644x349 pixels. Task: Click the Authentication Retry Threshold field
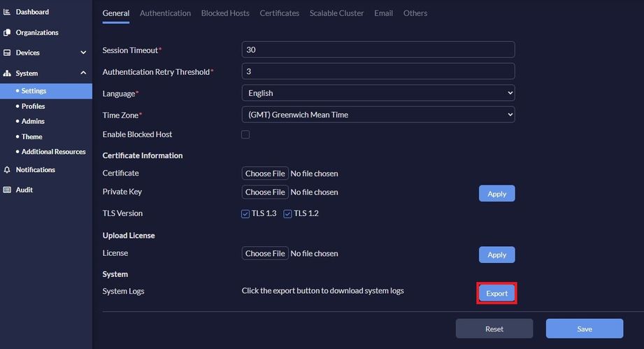coord(378,71)
